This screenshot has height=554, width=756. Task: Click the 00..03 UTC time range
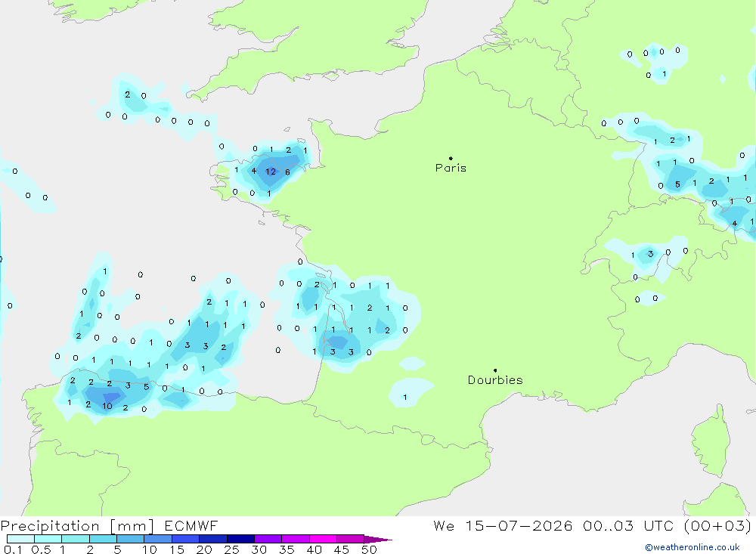(627, 526)
